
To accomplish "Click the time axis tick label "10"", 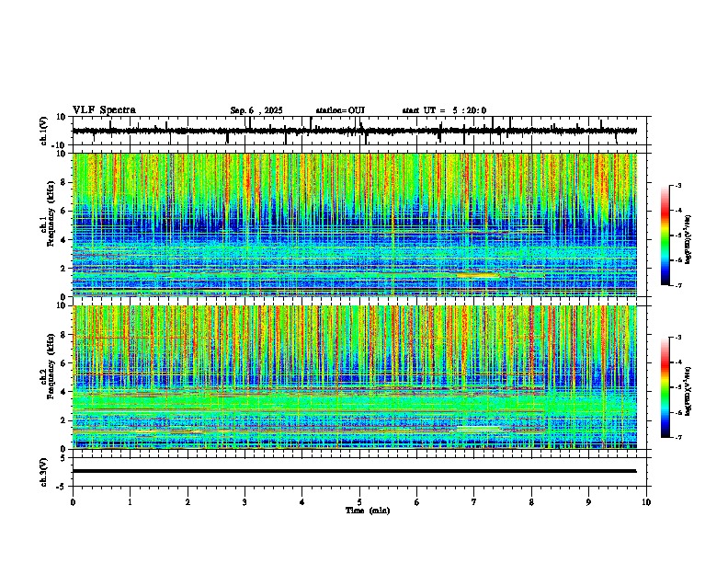I will 646,502.
